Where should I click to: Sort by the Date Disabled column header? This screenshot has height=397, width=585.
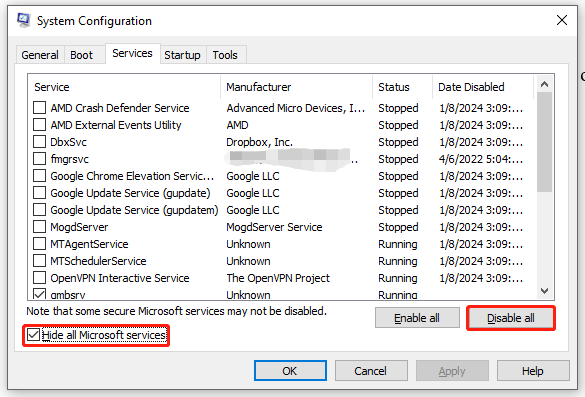[483, 87]
